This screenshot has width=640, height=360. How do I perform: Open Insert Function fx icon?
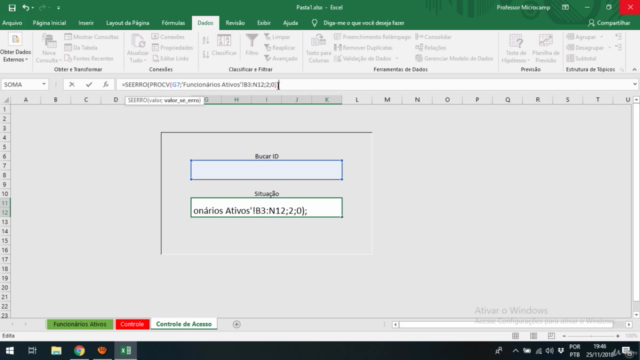coord(106,84)
